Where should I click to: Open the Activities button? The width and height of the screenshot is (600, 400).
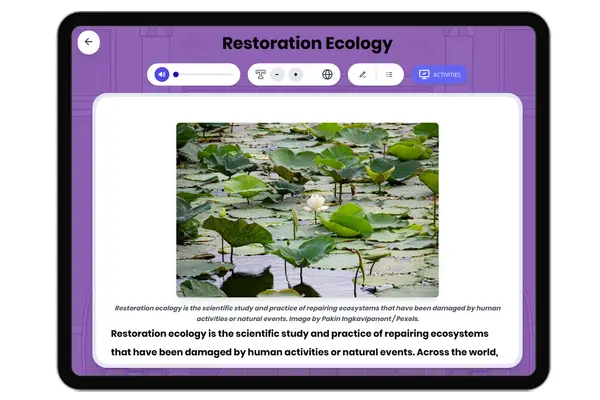pyautogui.click(x=440, y=75)
